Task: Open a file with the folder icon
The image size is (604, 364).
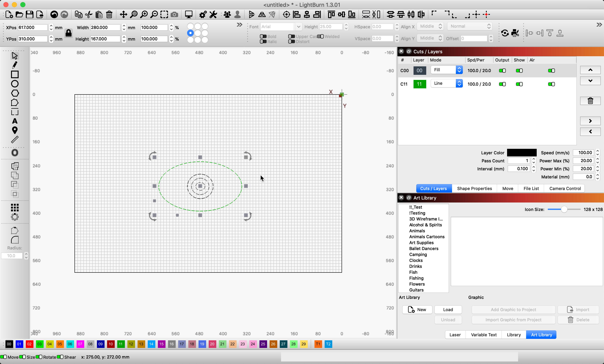Action: point(19,14)
